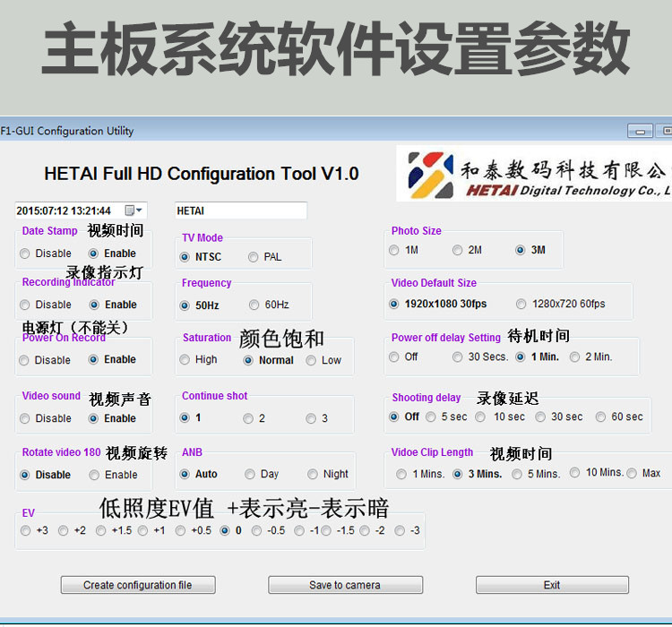Click the HETAI text input field
Image resolution: width=672 pixels, height=627 pixels.
[x=241, y=210]
